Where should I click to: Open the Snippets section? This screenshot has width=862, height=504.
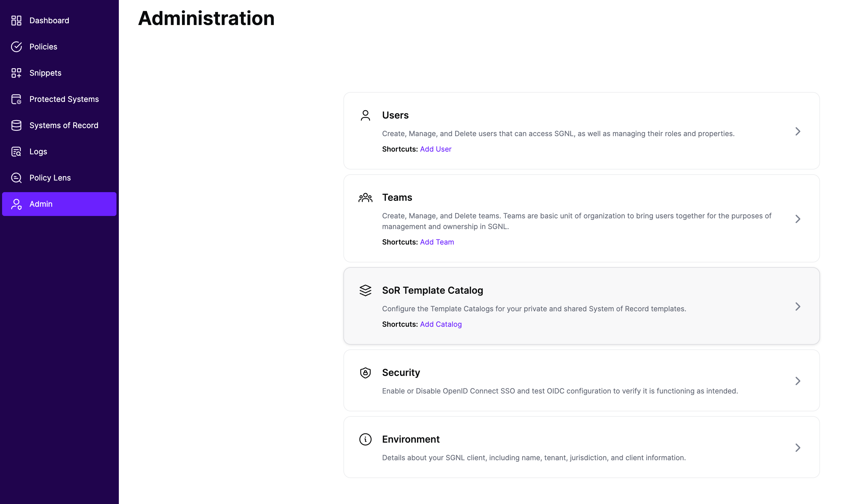pyautogui.click(x=59, y=73)
